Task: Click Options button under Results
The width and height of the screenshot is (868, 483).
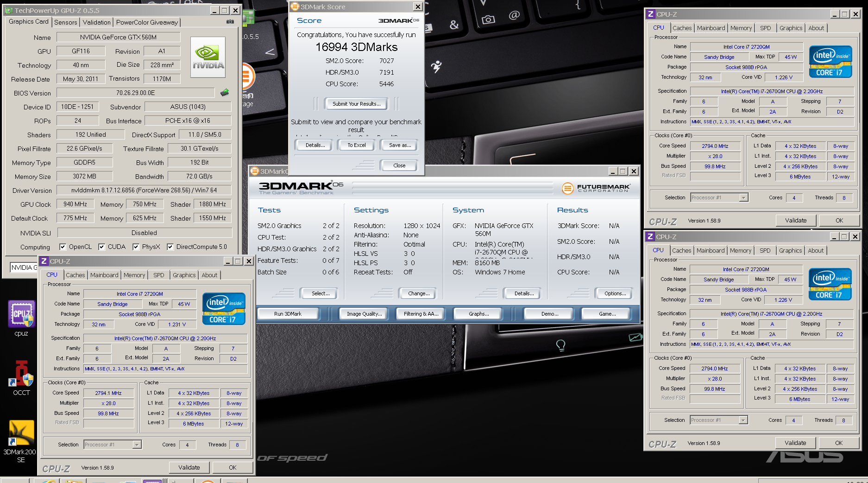Action: point(615,293)
